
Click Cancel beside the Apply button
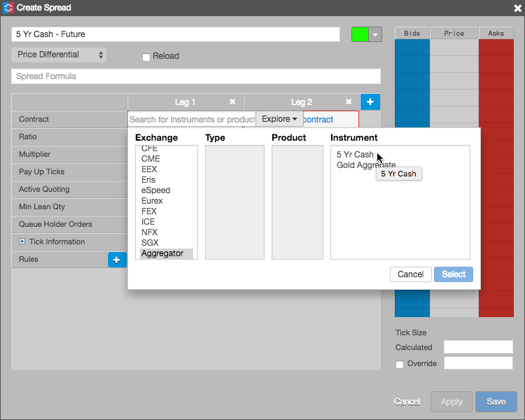tap(407, 402)
